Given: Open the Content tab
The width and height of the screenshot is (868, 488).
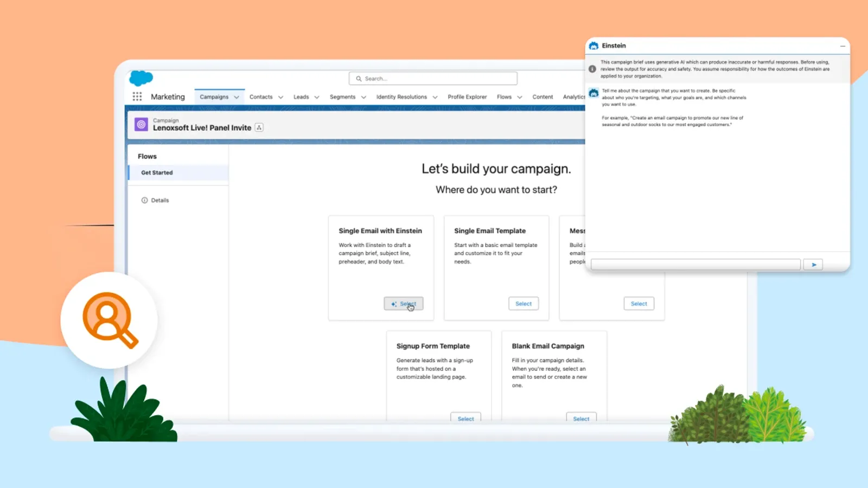Looking at the screenshot, I should (x=542, y=97).
